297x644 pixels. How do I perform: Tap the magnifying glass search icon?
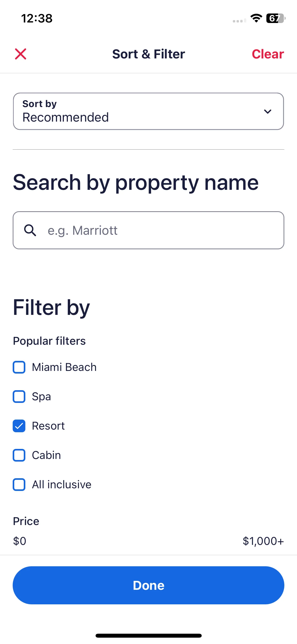click(30, 230)
